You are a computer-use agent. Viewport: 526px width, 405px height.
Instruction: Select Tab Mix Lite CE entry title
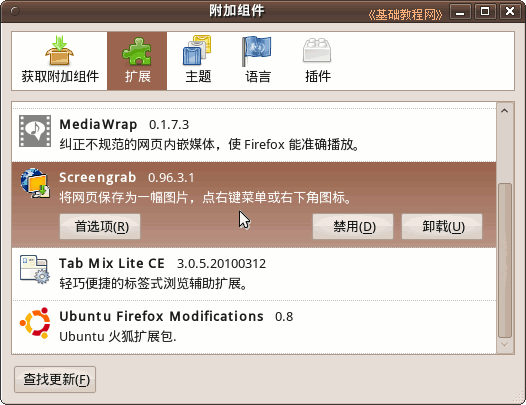click(x=112, y=263)
